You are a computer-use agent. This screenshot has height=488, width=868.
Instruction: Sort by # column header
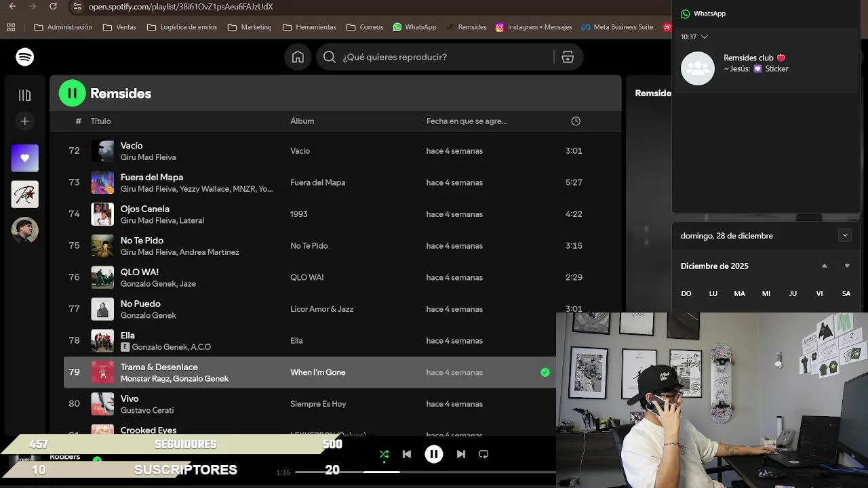point(78,121)
